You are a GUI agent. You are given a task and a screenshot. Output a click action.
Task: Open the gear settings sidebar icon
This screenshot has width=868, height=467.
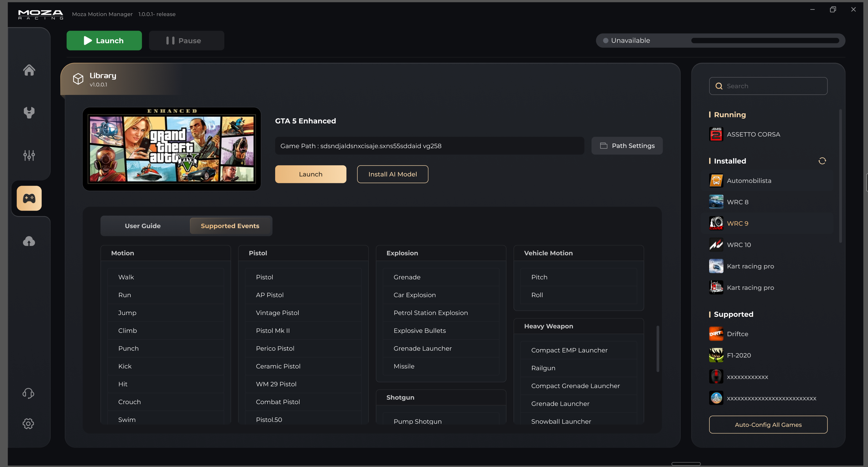click(28, 424)
